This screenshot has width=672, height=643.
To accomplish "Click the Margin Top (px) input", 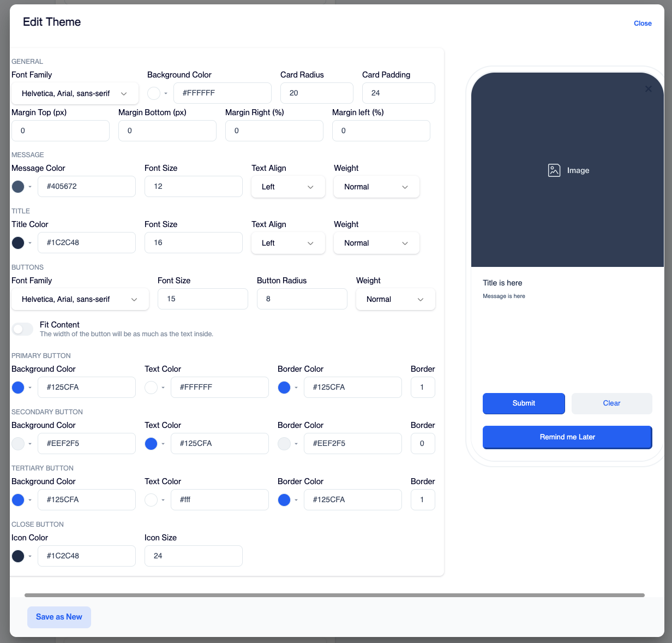I will click(61, 131).
